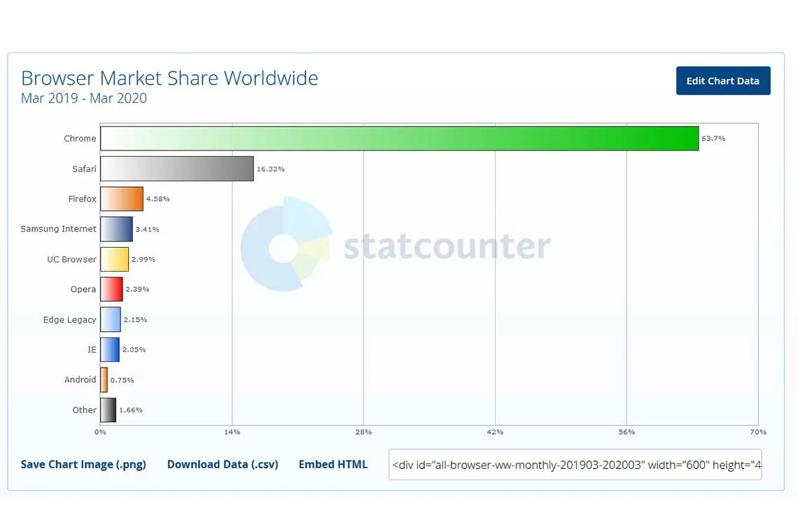Click the '2.05%' IE value
Viewport: 798px width, 532px height.
point(134,350)
